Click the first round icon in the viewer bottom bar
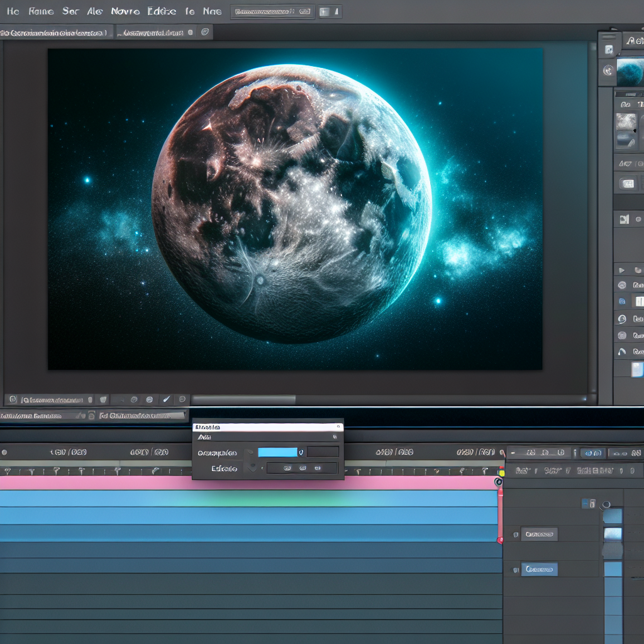 tap(134, 399)
